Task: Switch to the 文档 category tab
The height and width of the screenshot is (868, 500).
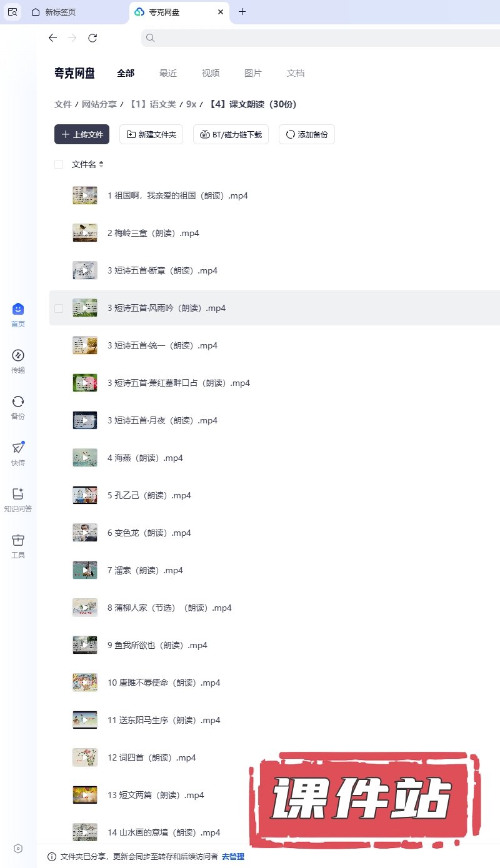Action: coord(296,73)
